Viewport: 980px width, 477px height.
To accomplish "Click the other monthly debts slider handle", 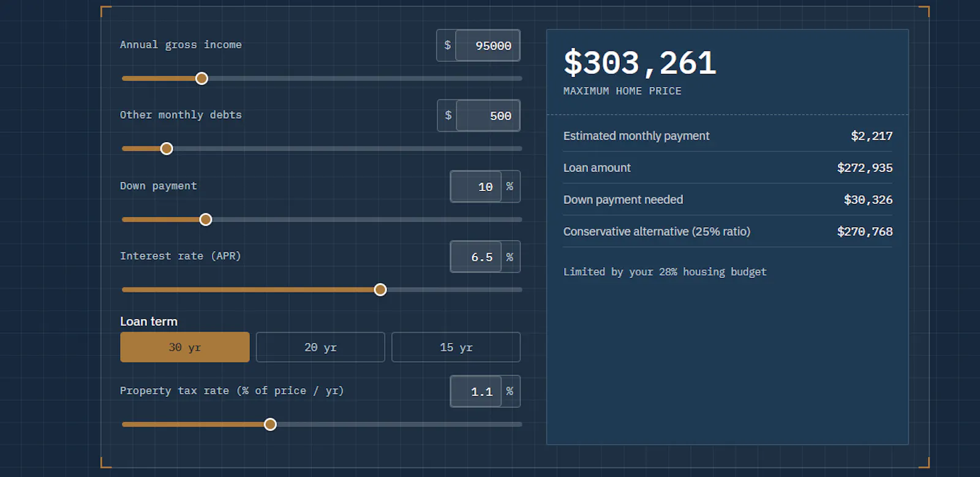I will (x=167, y=149).
